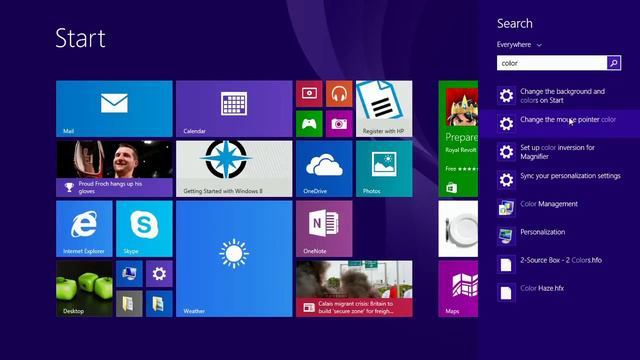The height and width of the screenshot is (360, 640).
Task: Open the red Video tile
Action: [x=309, y=94]
